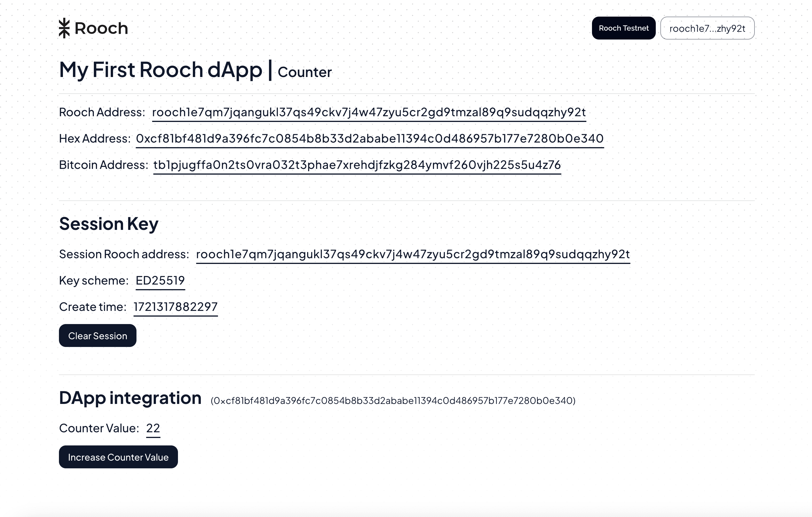Click the Session Key section heading
This screenshot has width=812, height=517.
click(x=109, y=224)
